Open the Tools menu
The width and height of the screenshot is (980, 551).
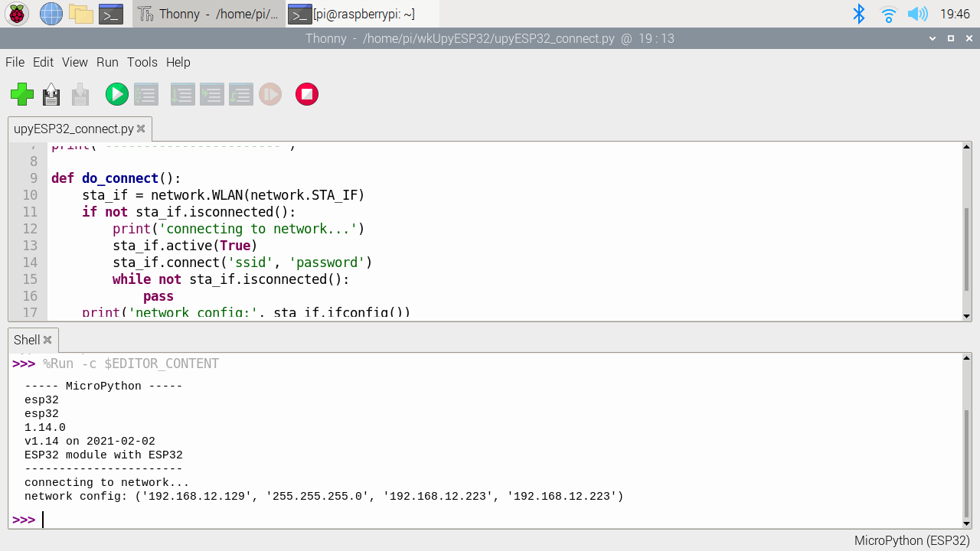pyautogui.click(x=142, y=62)
